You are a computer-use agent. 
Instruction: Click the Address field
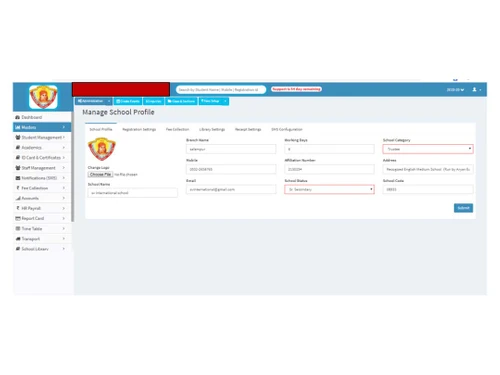point(428,169)
